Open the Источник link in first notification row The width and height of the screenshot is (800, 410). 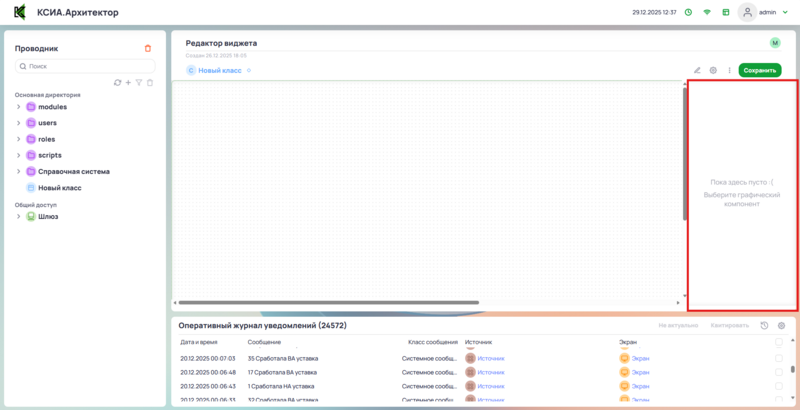[490, 358]
